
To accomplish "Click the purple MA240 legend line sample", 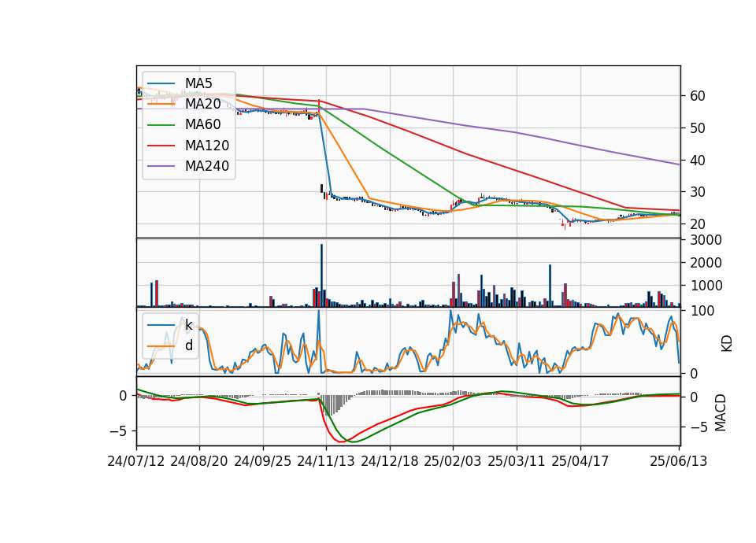I will 161,167.
